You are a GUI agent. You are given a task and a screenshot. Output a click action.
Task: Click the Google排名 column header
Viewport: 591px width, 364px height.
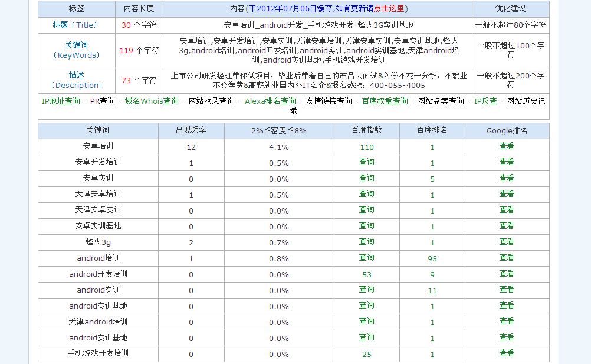507,131
